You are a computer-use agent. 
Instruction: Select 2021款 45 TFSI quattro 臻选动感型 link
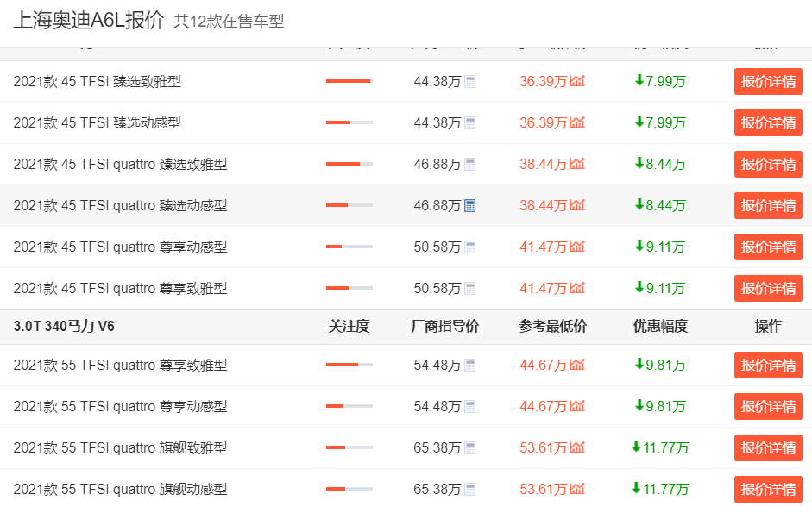[x=120, y=206]
